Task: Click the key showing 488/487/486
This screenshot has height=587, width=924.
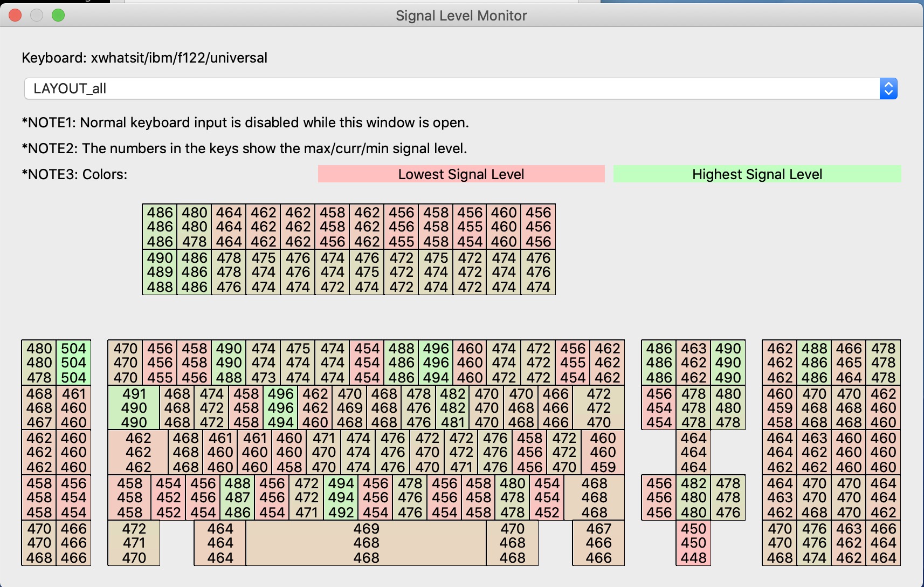Action: tap(237, 497)
